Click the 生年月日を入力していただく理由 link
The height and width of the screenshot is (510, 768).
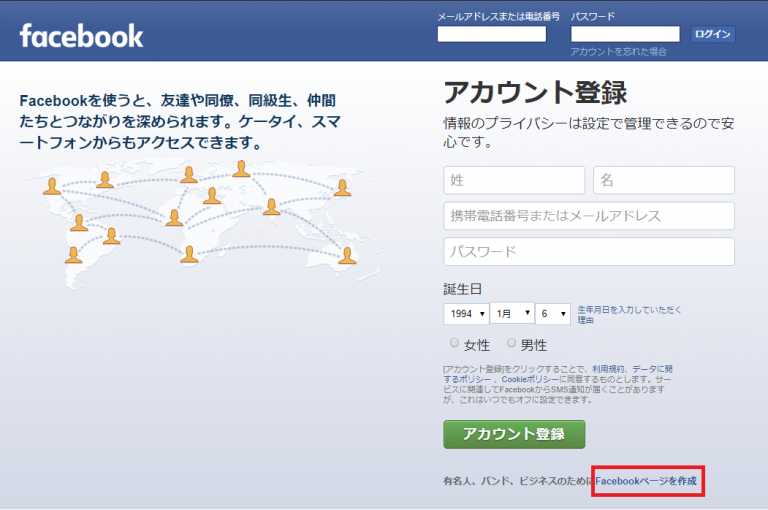(x=630, y=314)
